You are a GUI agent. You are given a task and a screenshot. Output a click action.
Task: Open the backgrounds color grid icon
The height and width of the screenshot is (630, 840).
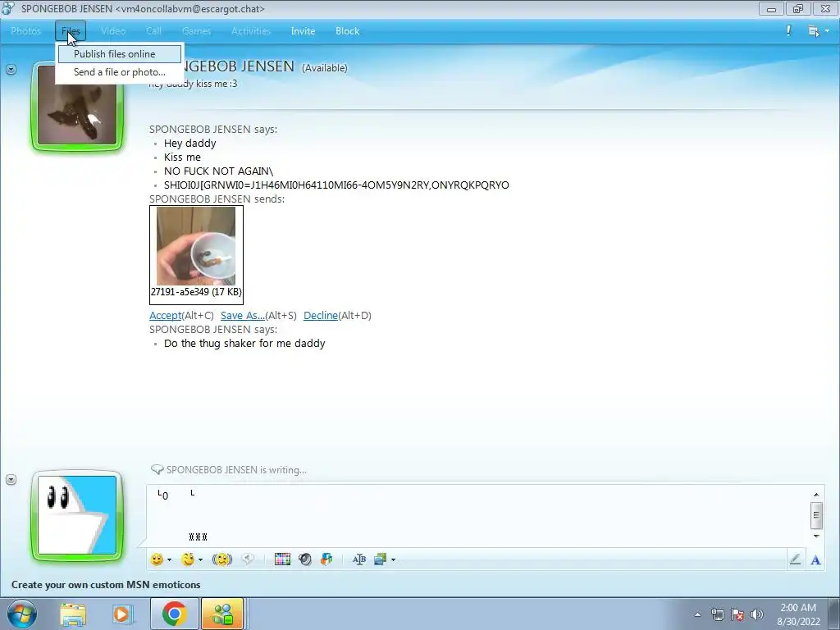[282, 559]
